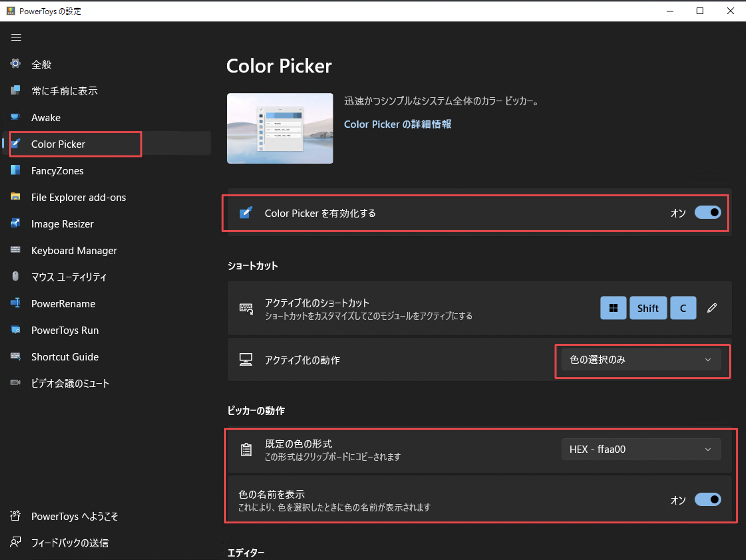This screenshot has width=746, height=560.
Task: Select the Color Picker eyedropper icon in sidebar
Action: [x=16, y=144]
